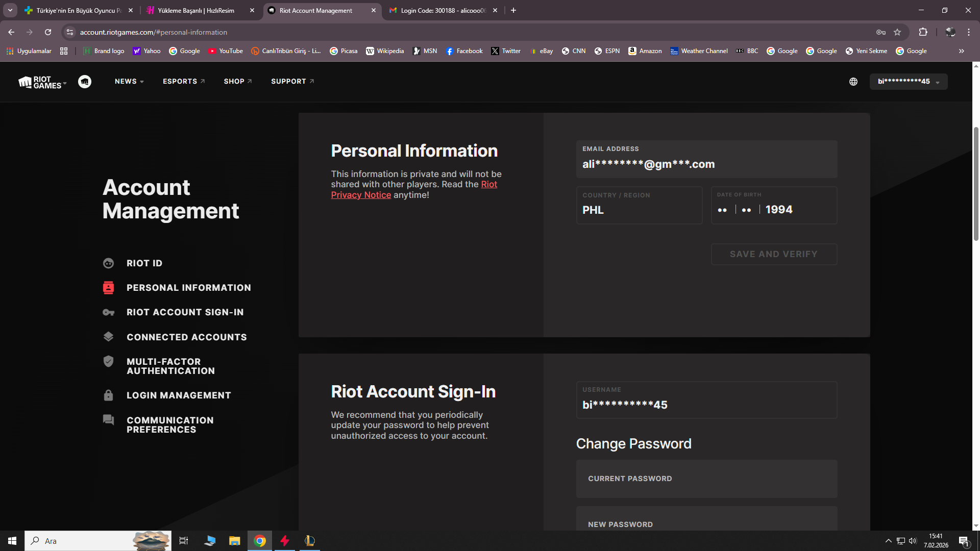
Task: Open the ESPORTS external link
Action: coord(184,82)
